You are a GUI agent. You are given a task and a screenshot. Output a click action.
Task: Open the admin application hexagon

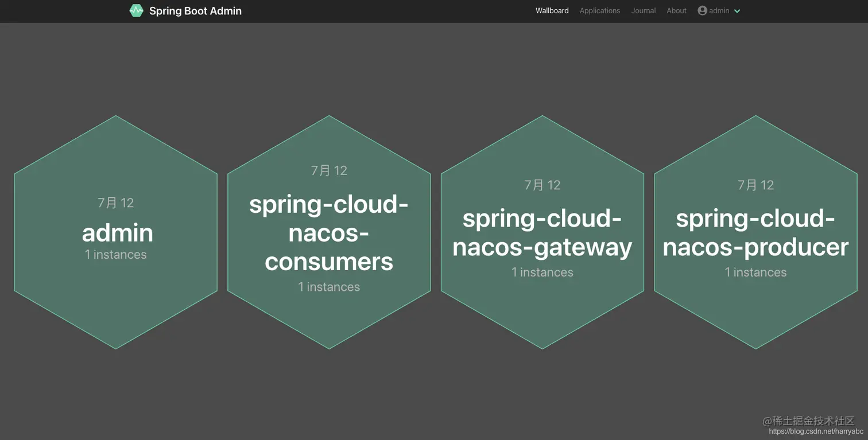pos(116,232)
